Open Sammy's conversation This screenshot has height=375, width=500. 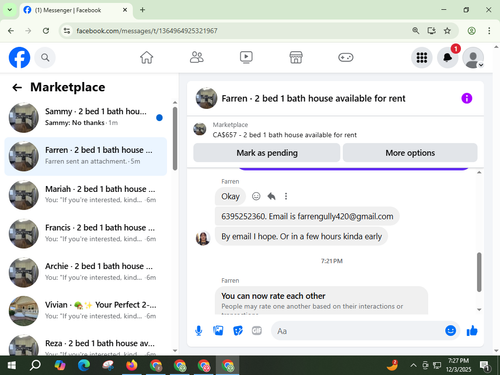click(x=86, y=117)
